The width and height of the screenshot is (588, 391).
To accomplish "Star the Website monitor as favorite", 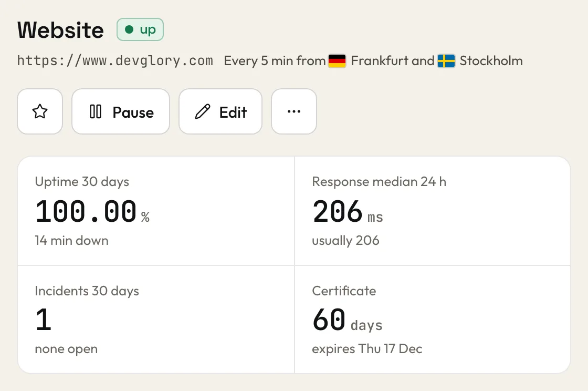I will click(40, 111).
